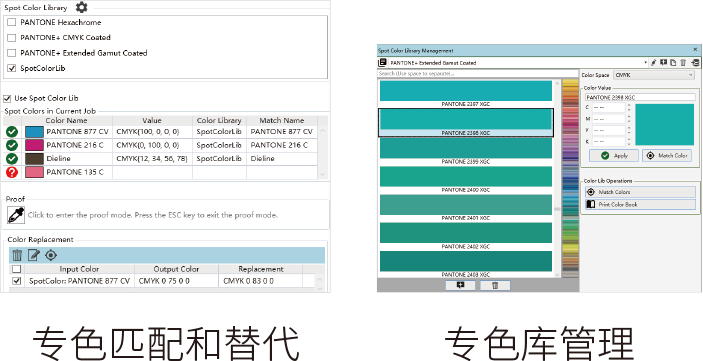Open Spot Color Library gear settings
Image resolution: width=703 pixels, height=361 pixels.
82,7
